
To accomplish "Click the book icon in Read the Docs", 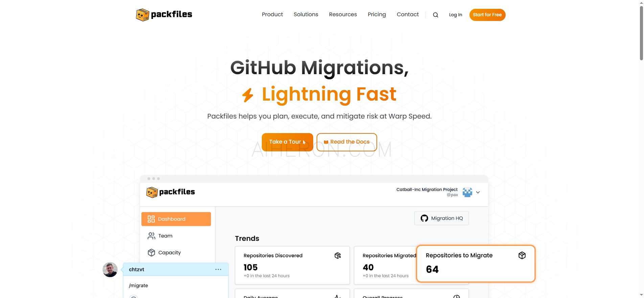I will point(326,142).
